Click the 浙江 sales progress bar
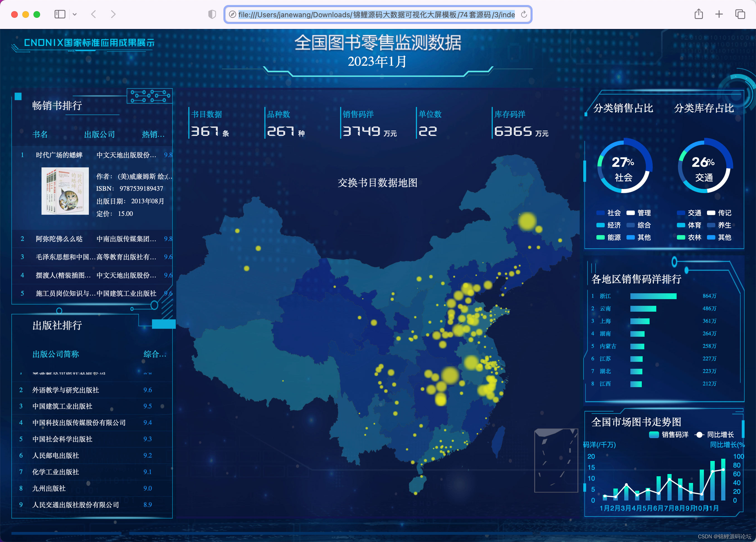The height and width of the screenshot is (542, 756). coord(653,296)
